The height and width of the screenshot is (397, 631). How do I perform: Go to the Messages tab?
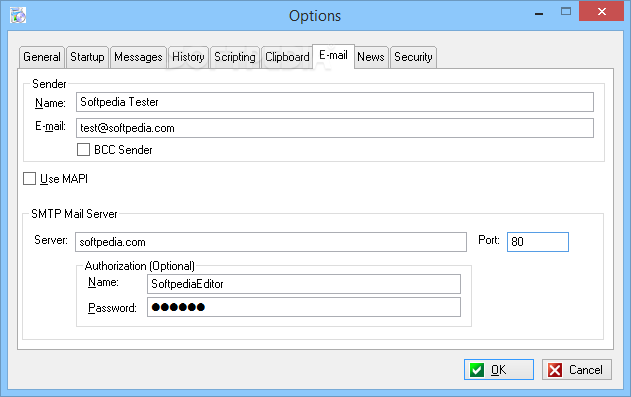[138, 57]
